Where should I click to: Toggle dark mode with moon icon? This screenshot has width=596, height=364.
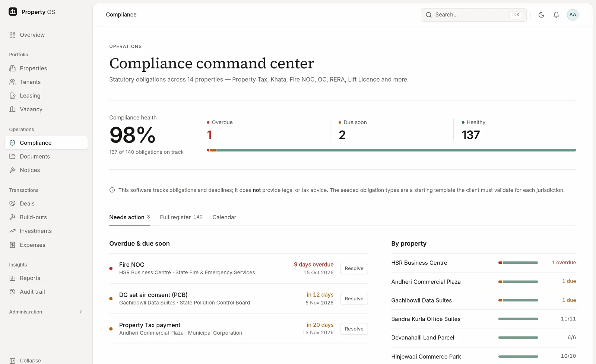[x=541, y=15]
